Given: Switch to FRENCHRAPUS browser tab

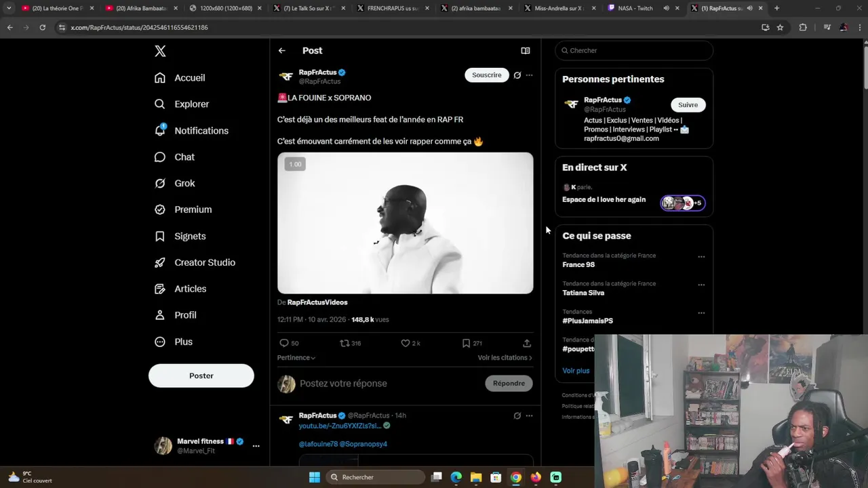Looking at the screenshot, I should (388, 8).
